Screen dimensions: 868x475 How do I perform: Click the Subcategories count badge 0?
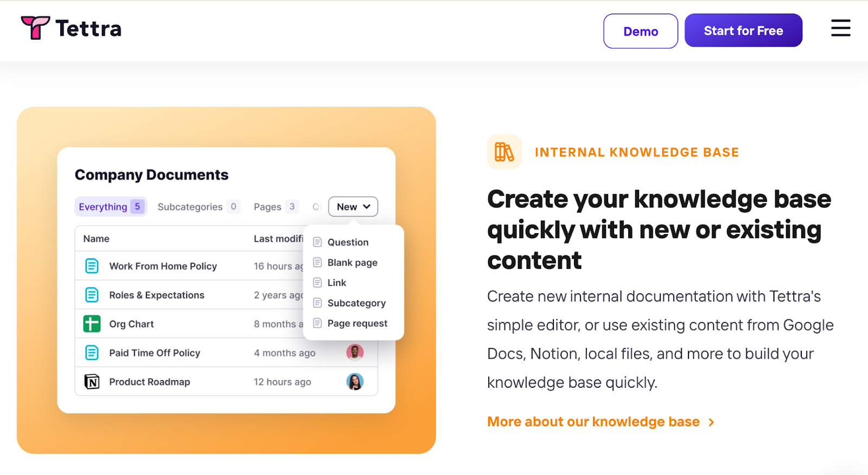[234, 207]
